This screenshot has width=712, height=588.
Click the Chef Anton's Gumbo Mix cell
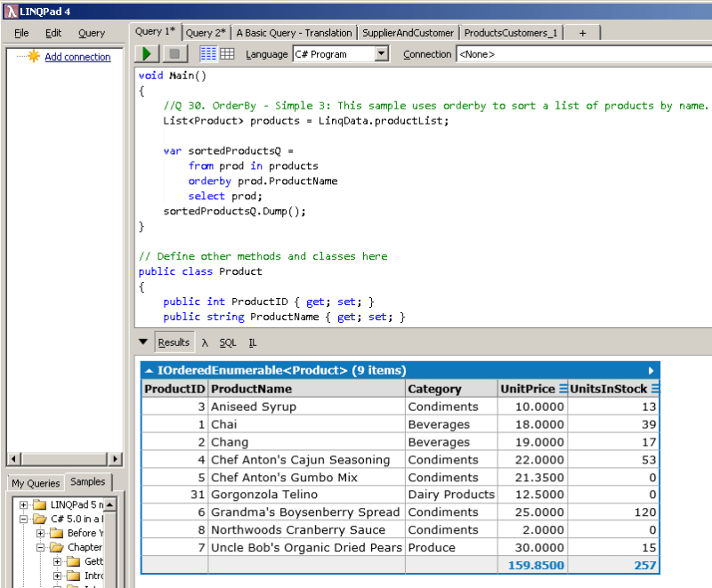pyautogui.click(x=306, y=478)
